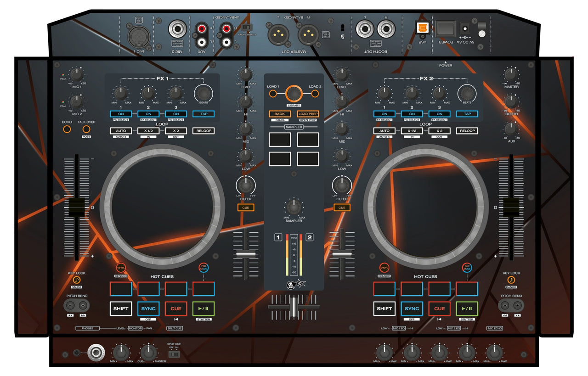This screenshot has width=588, height=376.
Task: Open the Library with the browse knob
Action: coord(294,93)
